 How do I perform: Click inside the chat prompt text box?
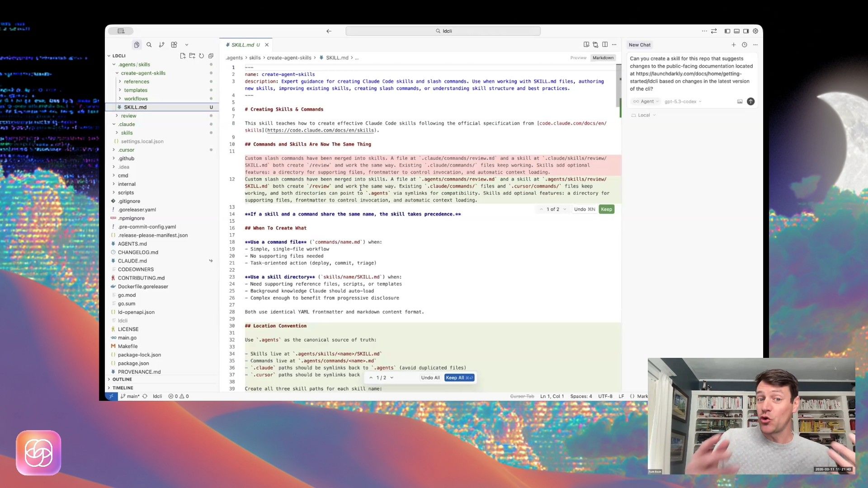[691, 74]
